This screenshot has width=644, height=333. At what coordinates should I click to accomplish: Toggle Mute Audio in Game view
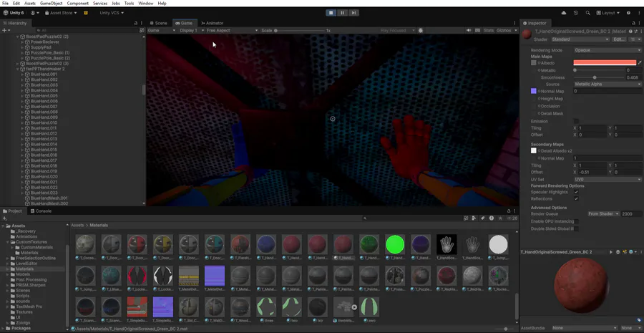click(x=469, y=31)
